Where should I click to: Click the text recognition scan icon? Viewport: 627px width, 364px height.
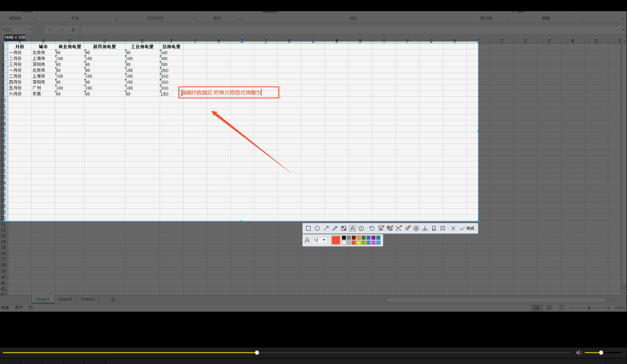[x=399, y=228]
